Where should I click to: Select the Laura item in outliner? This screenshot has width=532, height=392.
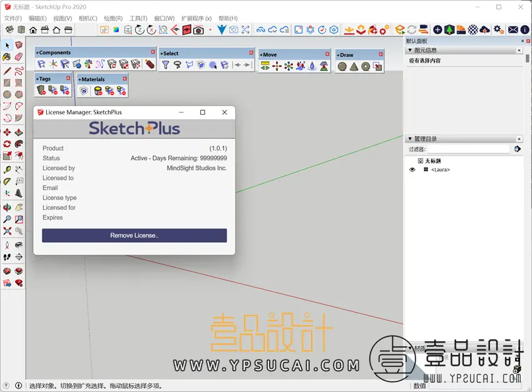coord(441,170)
